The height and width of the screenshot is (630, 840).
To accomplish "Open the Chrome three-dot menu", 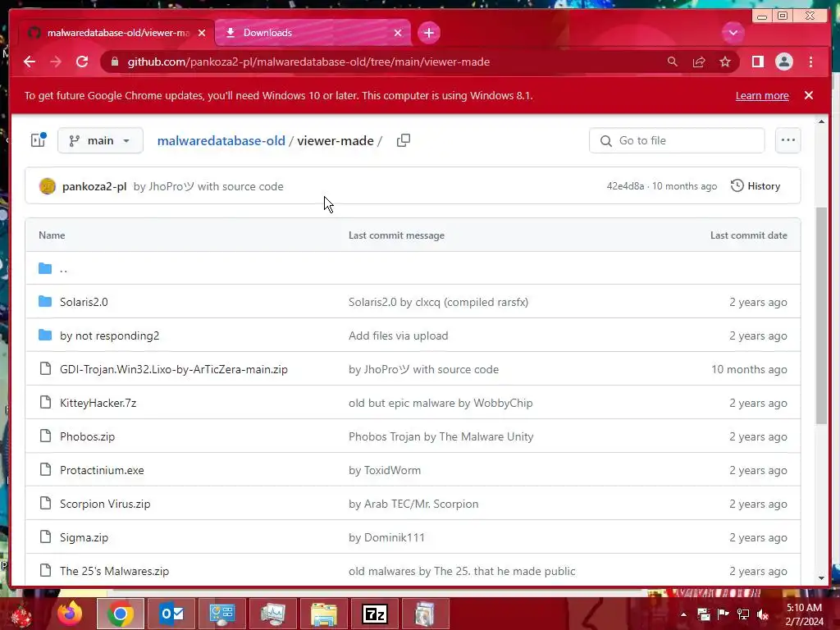I will pyautogui.click(x=810, y=62).
